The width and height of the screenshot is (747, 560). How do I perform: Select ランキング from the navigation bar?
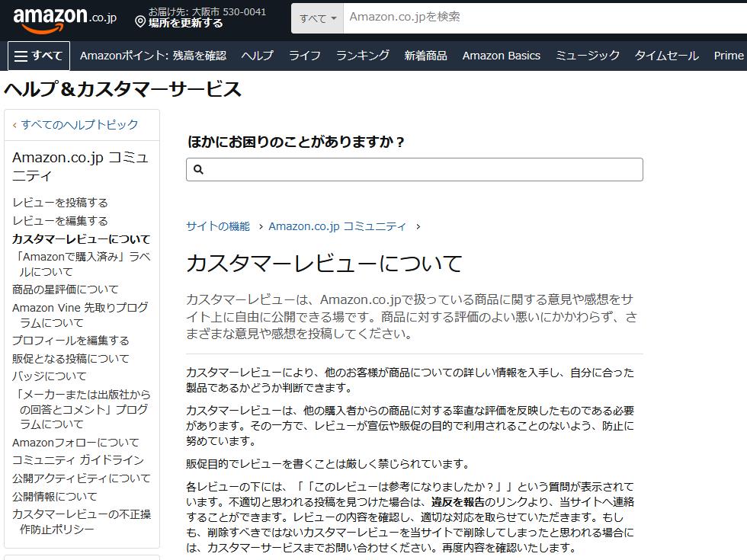(x=363, y=56)
